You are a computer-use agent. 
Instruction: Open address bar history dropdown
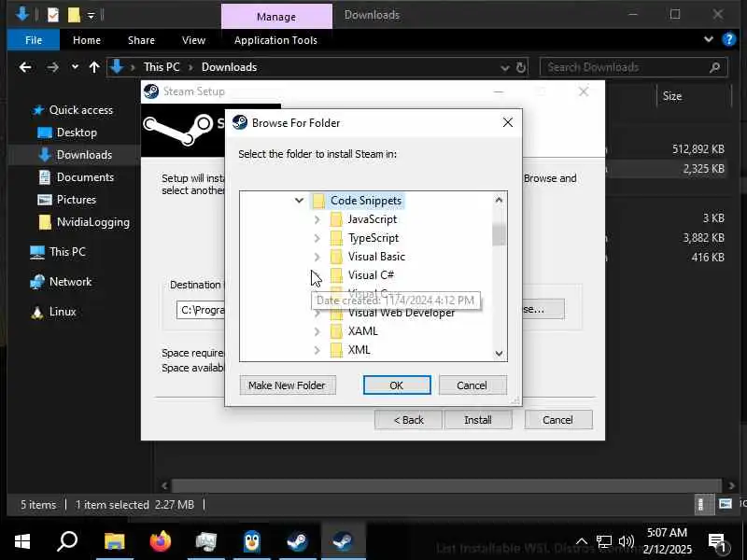[x=505, y=67]
